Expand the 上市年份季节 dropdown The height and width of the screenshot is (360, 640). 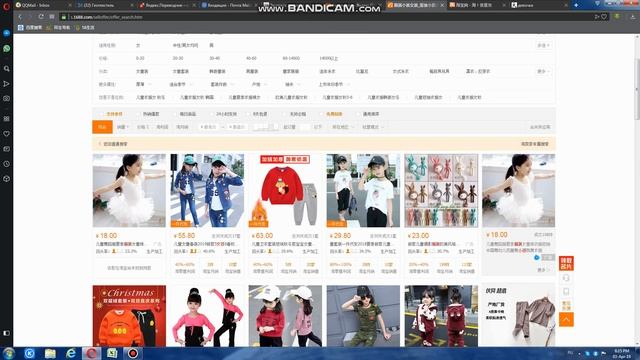pos(333,84)
